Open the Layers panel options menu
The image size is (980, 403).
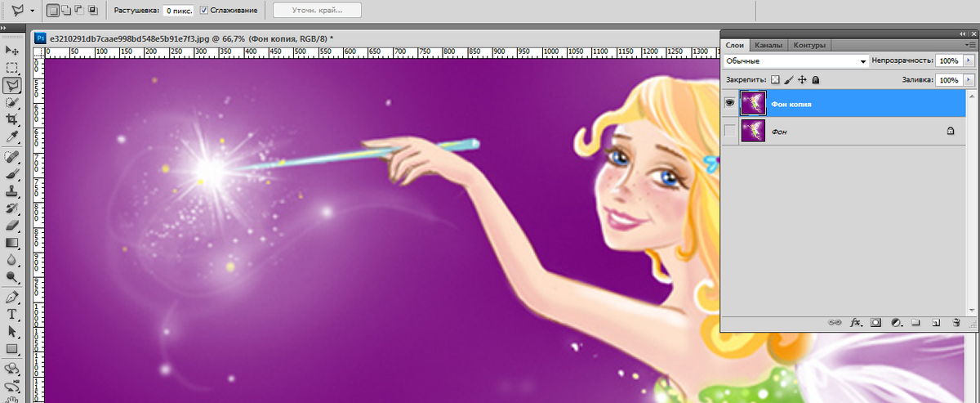(971, 45)
